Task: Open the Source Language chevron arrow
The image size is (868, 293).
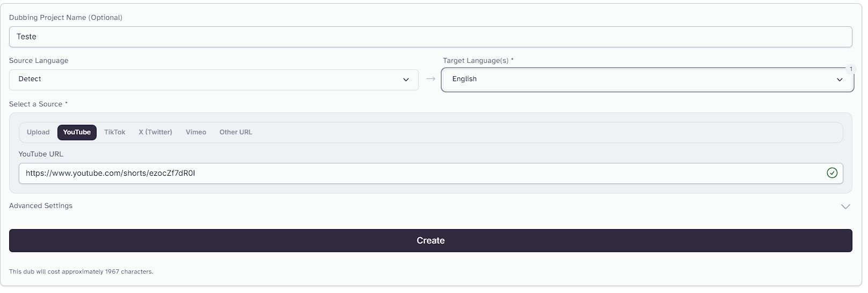Action: (406, 80)
